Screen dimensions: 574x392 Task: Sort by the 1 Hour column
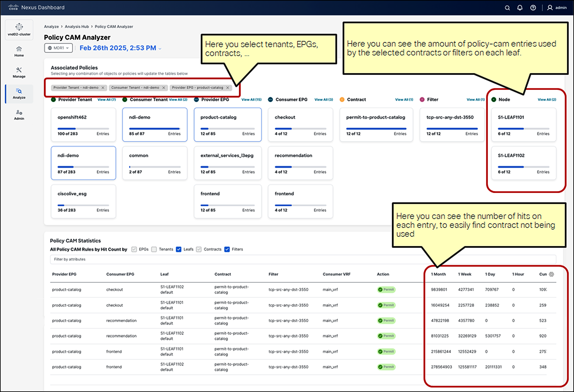(518, 274)
